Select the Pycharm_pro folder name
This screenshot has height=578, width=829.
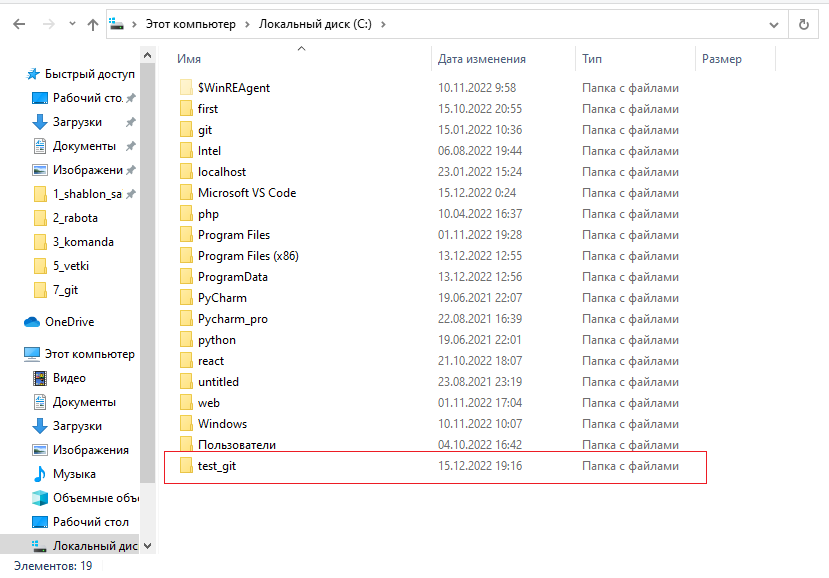coord(233,319)
